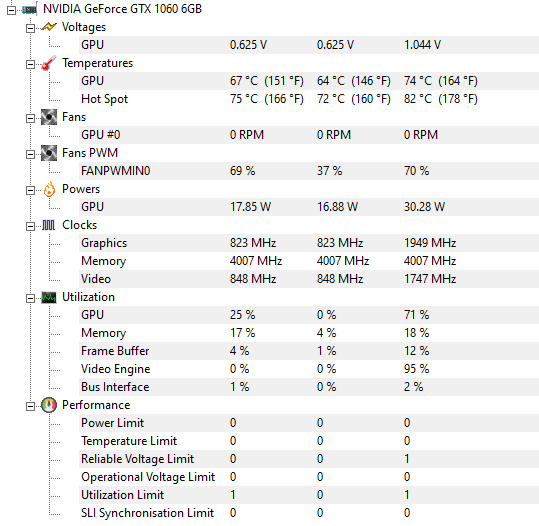Click the Fans section fan icon
539x526 pixels.
click(x=49, y=117)
